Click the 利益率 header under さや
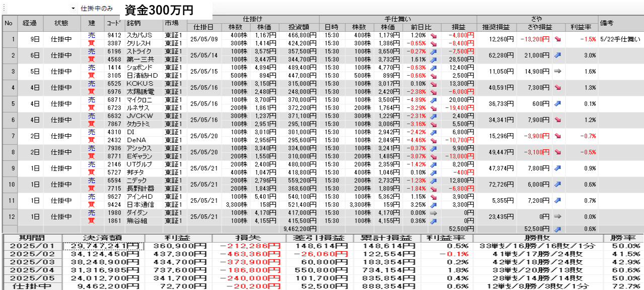The height and width of the screenshot is (290, 644). (x=581, y=27)
